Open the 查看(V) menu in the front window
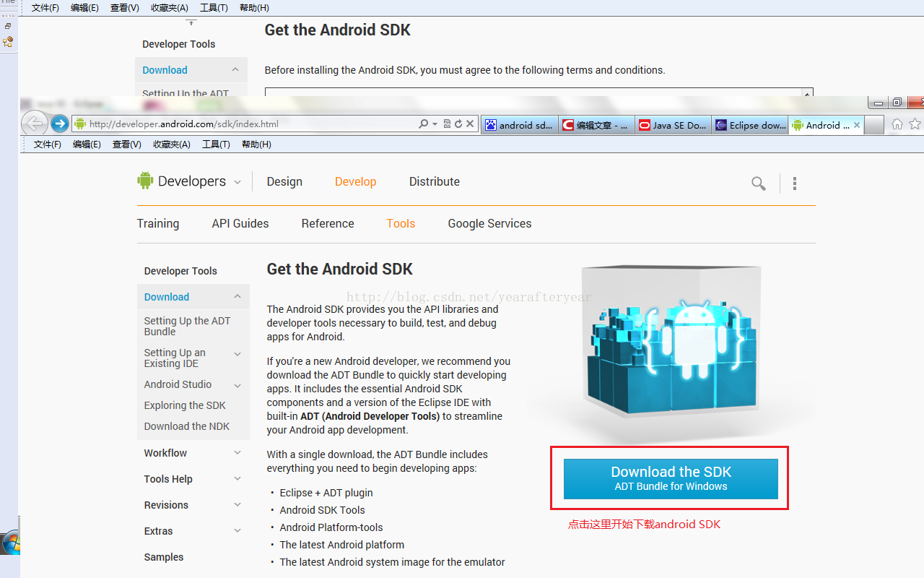 [x=126, y=144]
